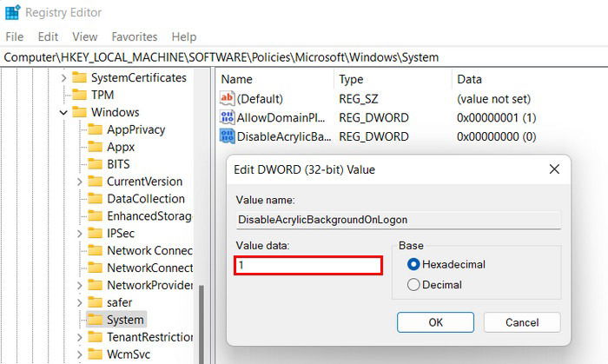
Task: Click the DataCollection folder icon
Action: (x=95, y=198)
